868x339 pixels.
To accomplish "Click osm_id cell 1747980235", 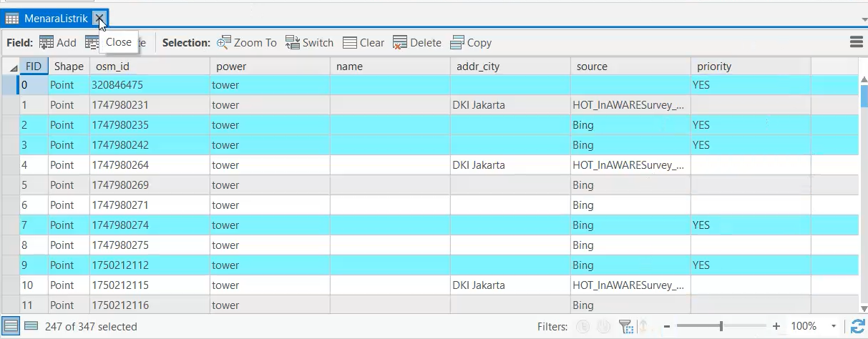I will [x=150, y=124].
